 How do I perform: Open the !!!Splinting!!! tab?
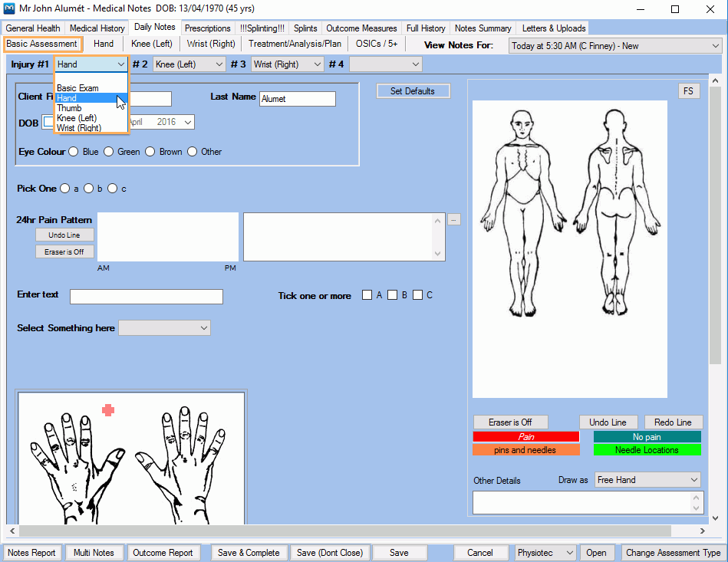pyautogui.click(x=262, y=28)
